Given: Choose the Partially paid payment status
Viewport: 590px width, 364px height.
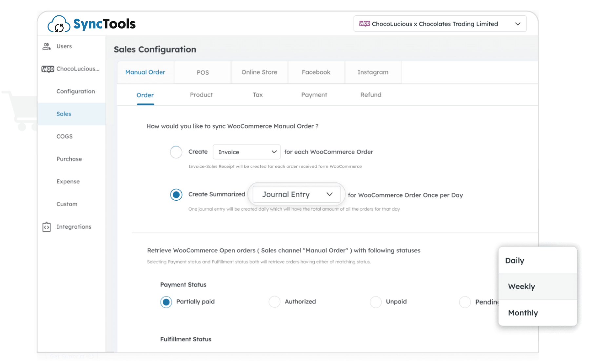Looking at the screenshot, I should click(x=166, y=302).
